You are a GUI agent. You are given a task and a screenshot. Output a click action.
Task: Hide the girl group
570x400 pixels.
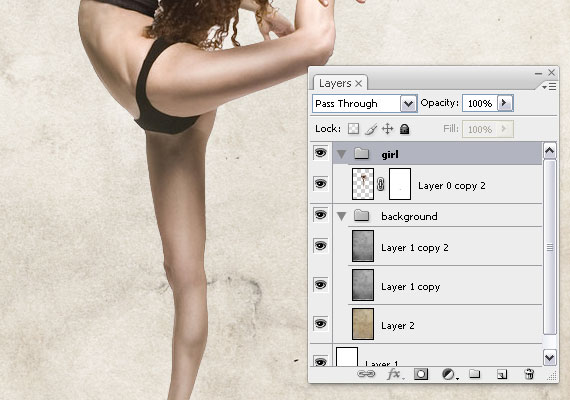point(320,153)
